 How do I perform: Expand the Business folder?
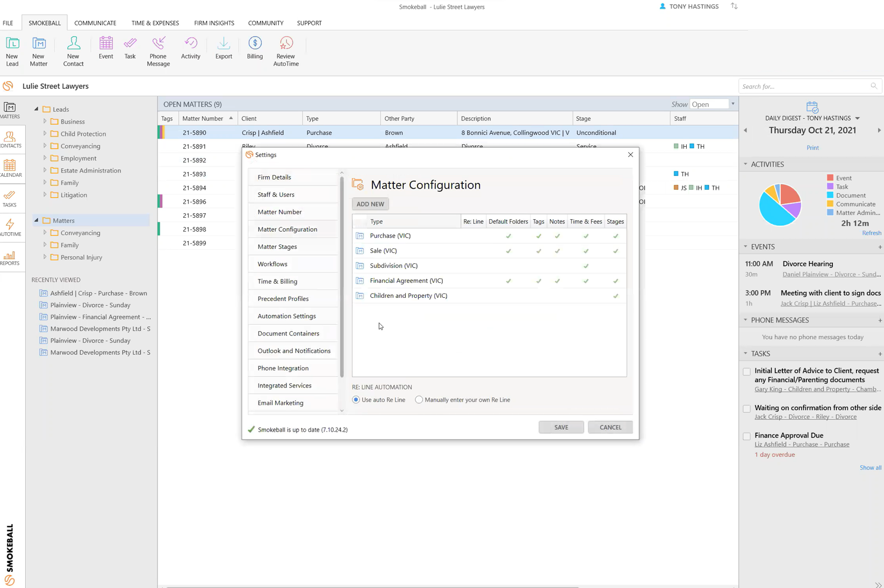tap(45, 121)
